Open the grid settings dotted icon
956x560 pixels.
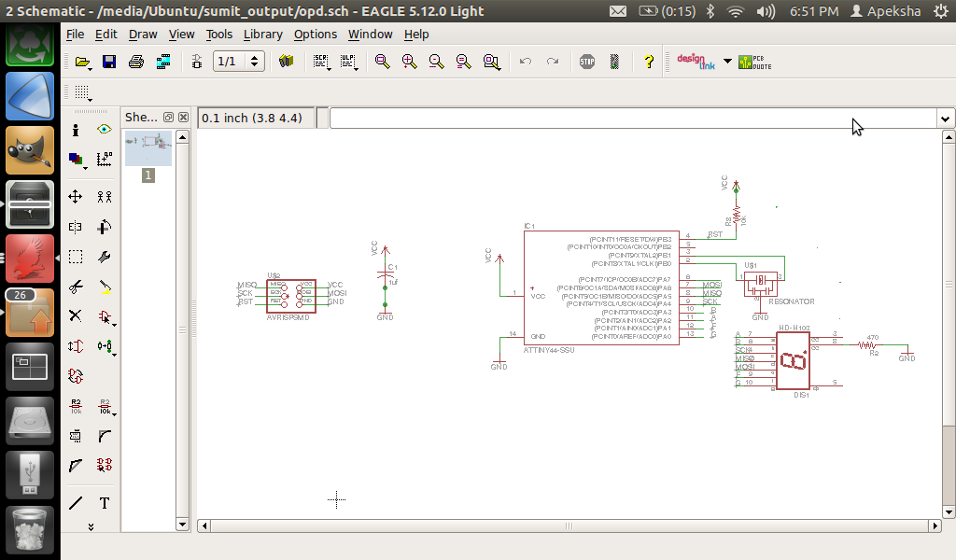pyautogui.click(x=82, y=92)
